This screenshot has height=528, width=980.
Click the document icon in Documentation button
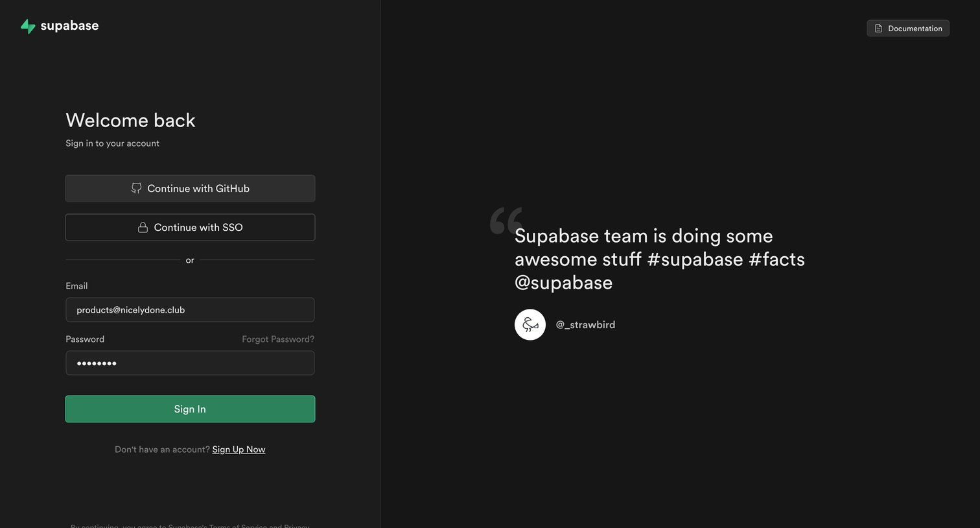click(879, 29)
